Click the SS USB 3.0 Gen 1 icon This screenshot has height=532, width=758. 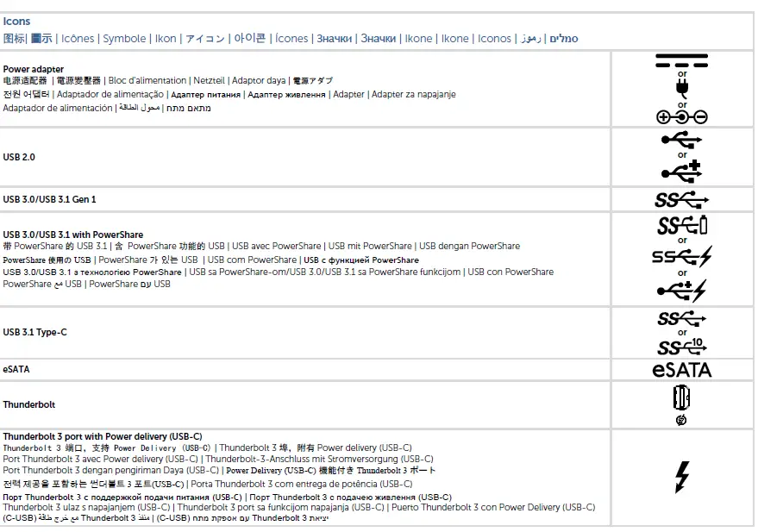point(681,199)
